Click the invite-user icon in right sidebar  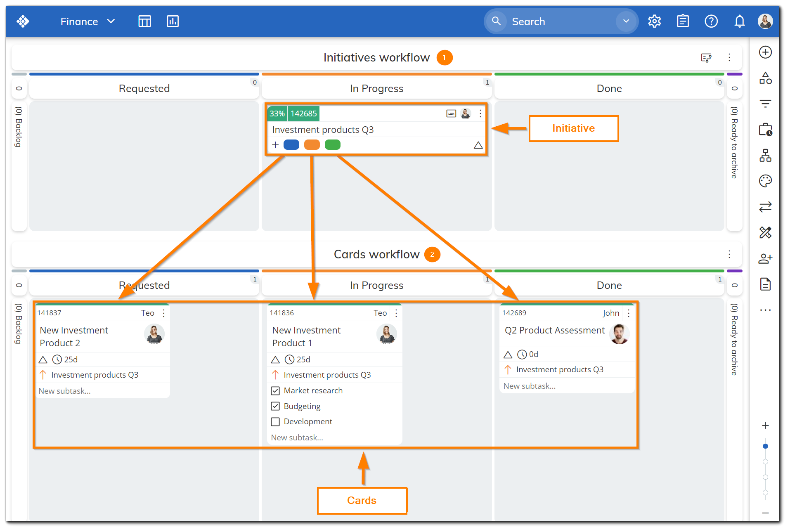766,258
